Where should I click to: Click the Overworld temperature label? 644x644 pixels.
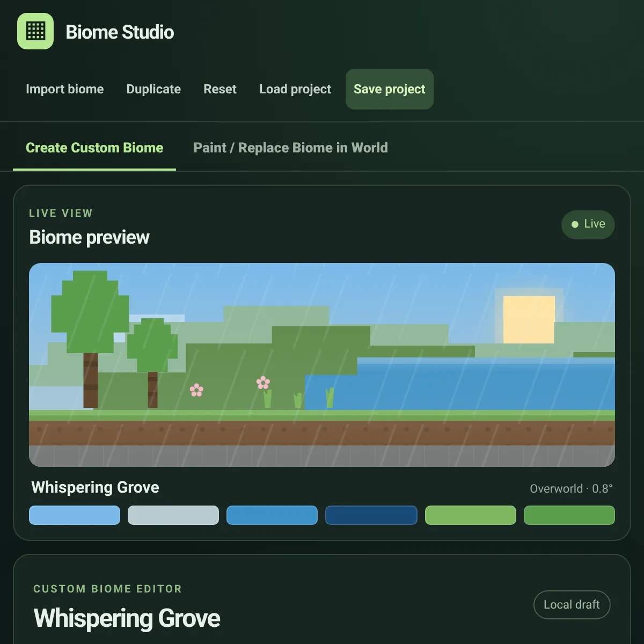click(x=571, y=489)
